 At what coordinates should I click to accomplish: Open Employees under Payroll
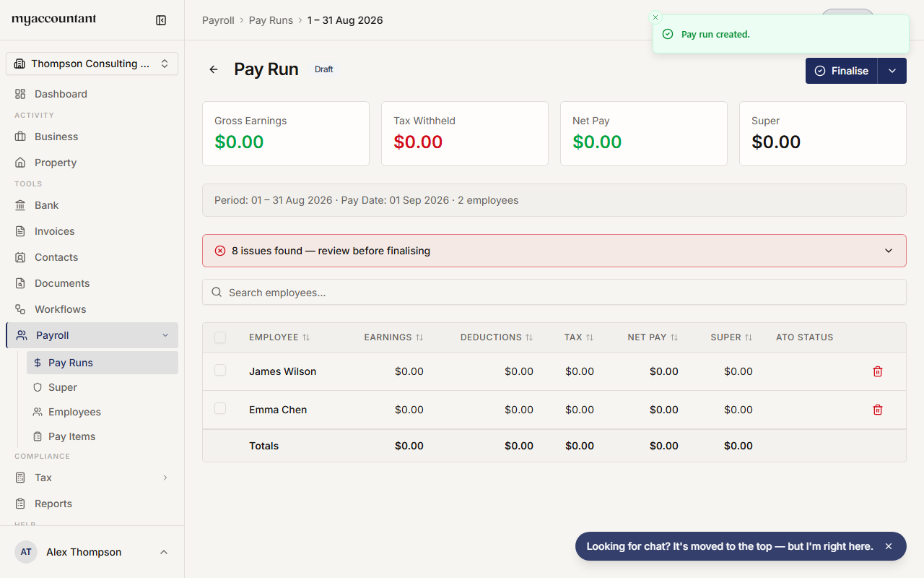click(103, 412)
